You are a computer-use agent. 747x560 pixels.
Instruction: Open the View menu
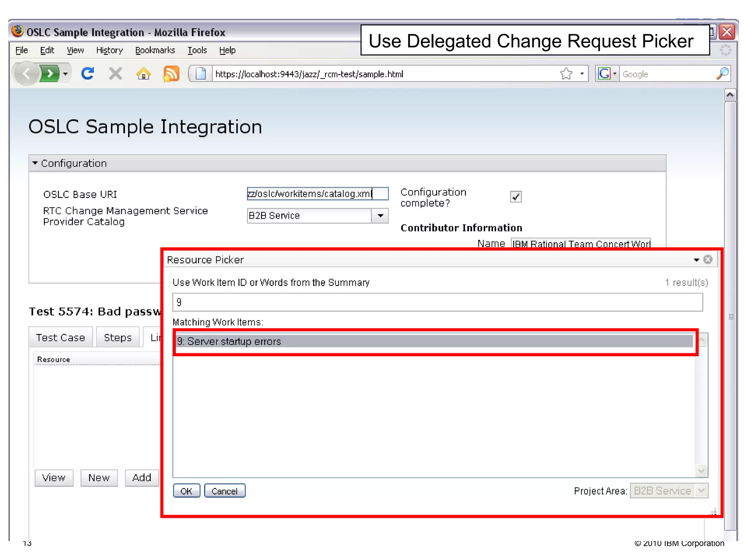click(x=75, y=50)
